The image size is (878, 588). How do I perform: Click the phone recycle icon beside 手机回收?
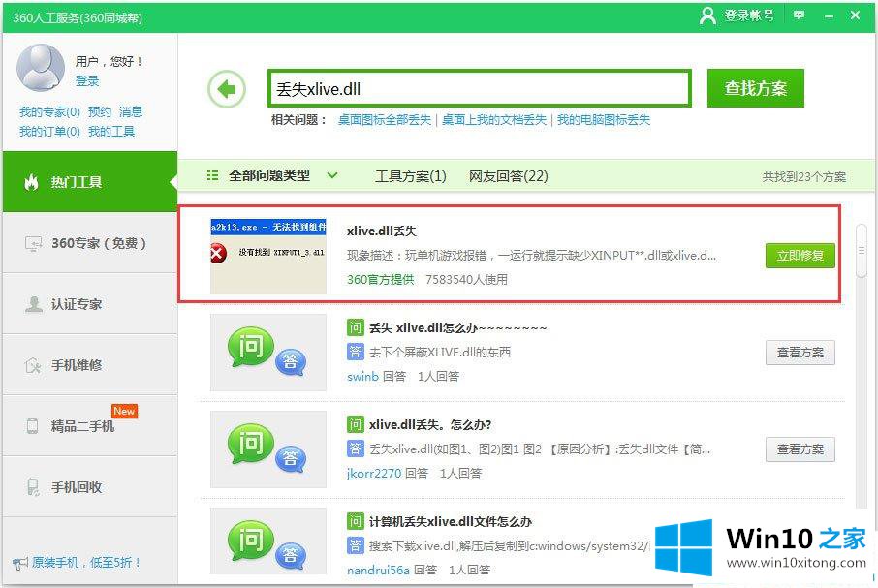pos(33,487)
